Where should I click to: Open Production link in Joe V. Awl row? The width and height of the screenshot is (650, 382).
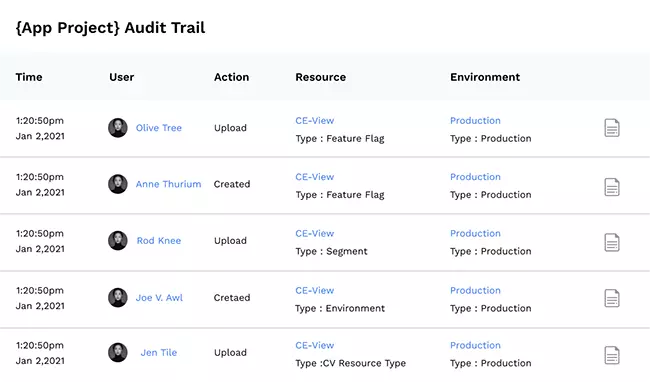coord(475,290)
